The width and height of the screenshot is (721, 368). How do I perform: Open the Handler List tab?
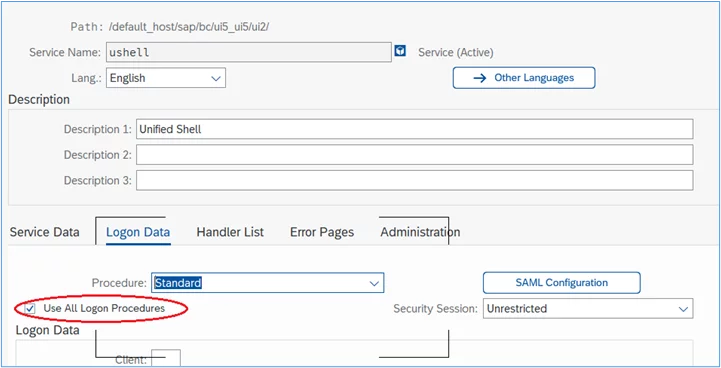[x=230, y=232]
